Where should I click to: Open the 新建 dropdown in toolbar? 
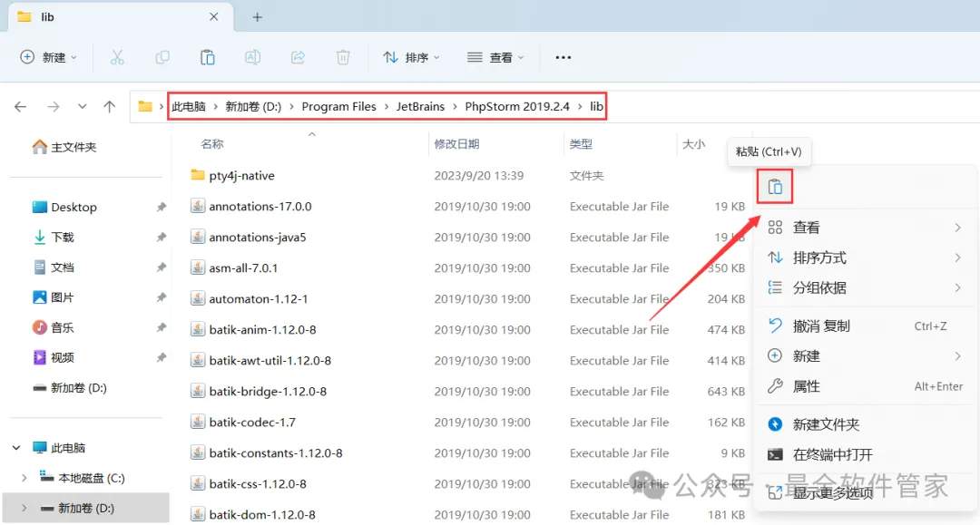(49, 57)
